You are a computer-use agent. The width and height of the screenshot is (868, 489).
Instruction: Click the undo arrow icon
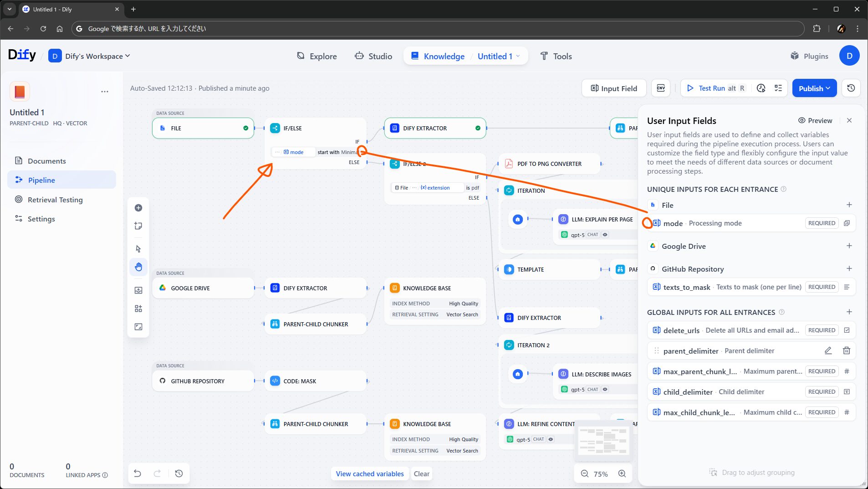pos(138,474)
